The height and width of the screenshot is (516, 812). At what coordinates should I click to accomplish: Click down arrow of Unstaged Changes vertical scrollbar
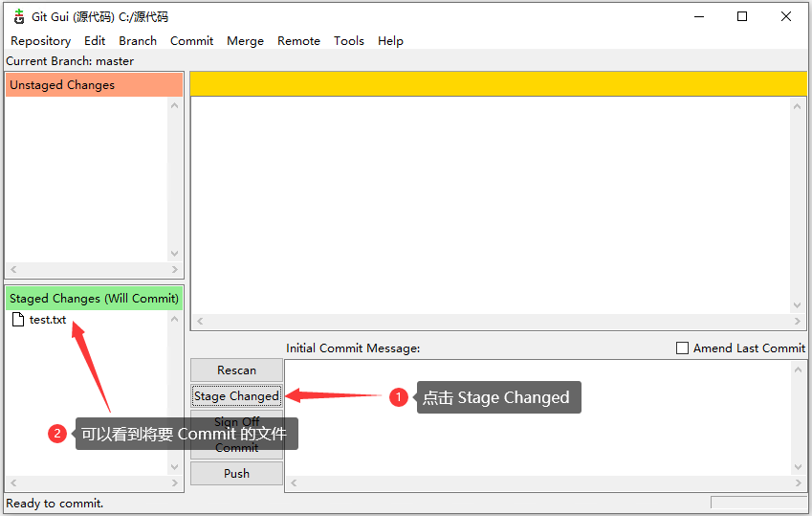[x=174, y=254]
